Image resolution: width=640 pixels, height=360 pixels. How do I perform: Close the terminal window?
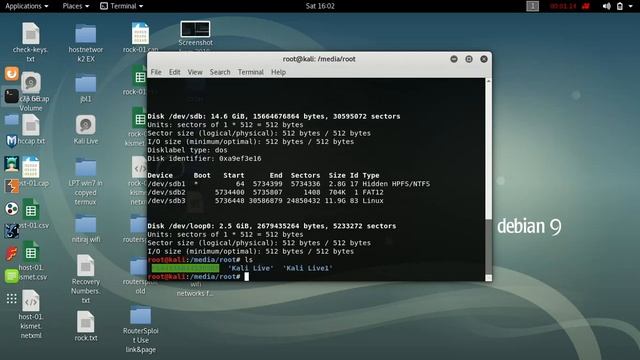[484, 59]
